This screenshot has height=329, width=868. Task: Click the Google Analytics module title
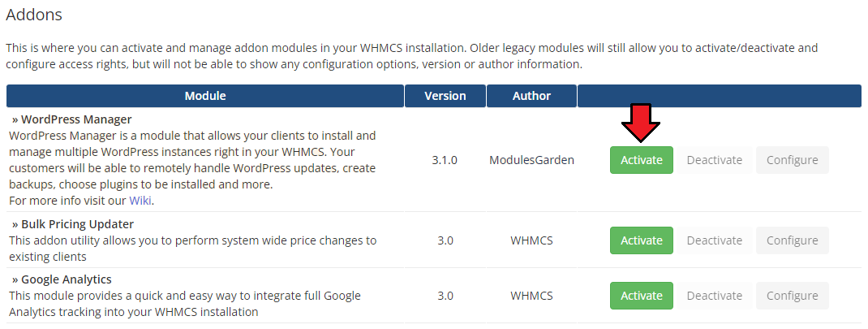coord(62,279)
